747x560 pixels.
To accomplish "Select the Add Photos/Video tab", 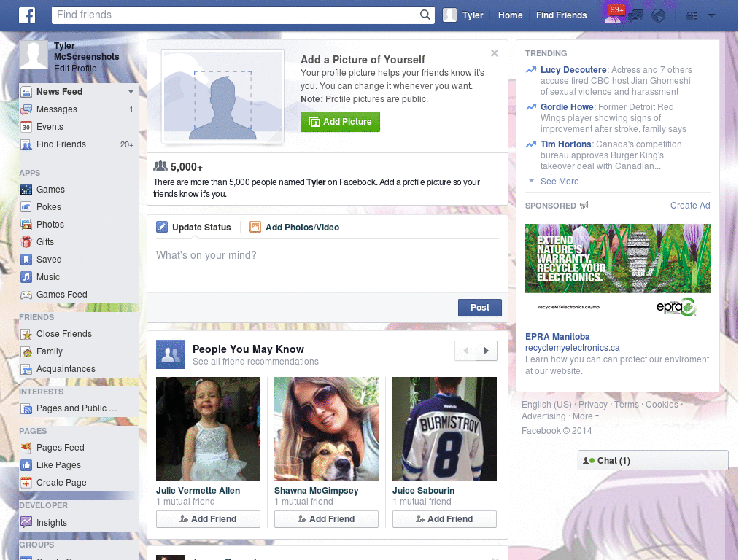I will click(x=295, y=227).
